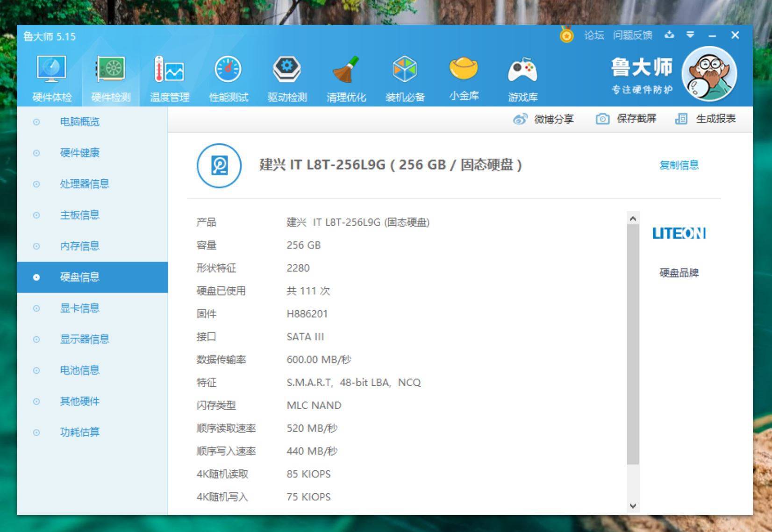Click the report icon beside 生成报表
Image resolution: width=772 pixels, height=532 pixels.
681,119
